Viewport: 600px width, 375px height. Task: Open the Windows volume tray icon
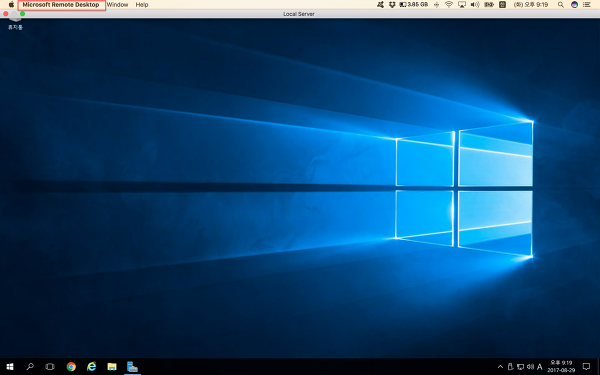[x=530, y=367]
